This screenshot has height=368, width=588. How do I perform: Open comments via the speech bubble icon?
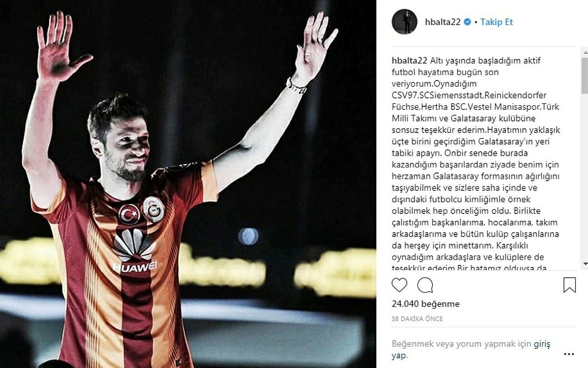coord(425,285)
